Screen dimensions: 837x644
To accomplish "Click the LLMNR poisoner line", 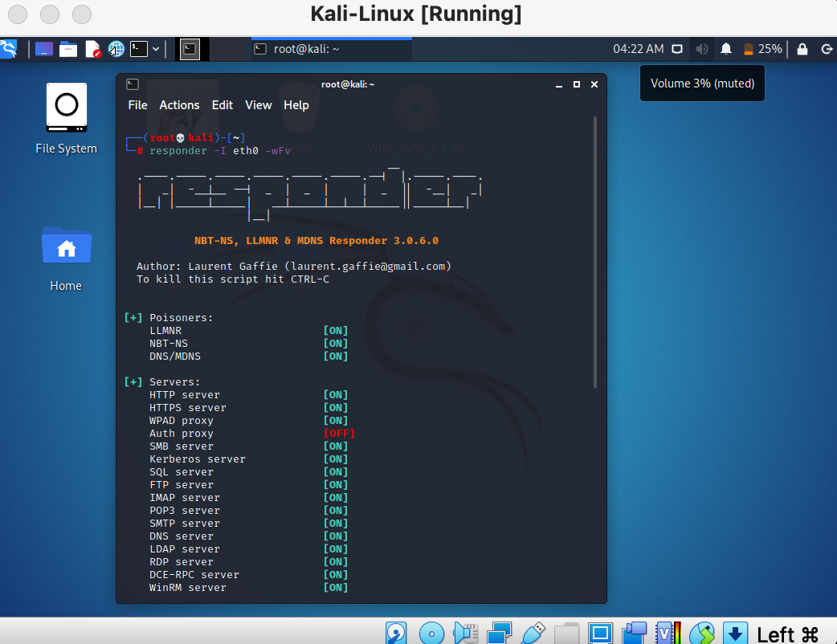I will 249,330.
